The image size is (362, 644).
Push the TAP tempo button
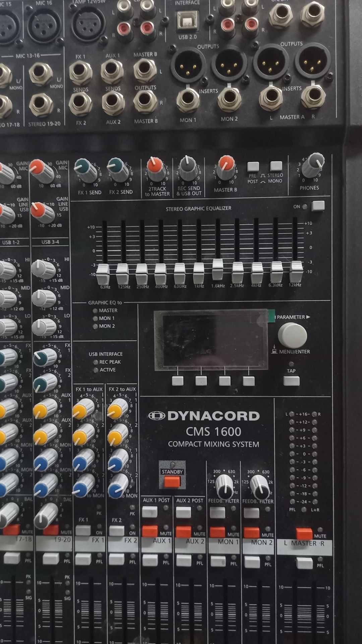point(291,381)
